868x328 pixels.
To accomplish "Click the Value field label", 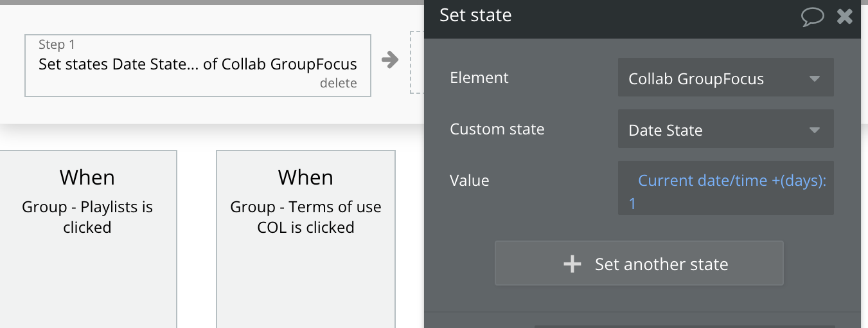I will (470, 181).
